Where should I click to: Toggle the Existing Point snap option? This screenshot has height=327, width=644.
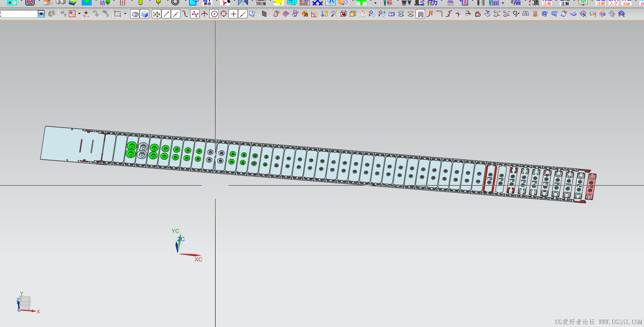tap(233, 14)
